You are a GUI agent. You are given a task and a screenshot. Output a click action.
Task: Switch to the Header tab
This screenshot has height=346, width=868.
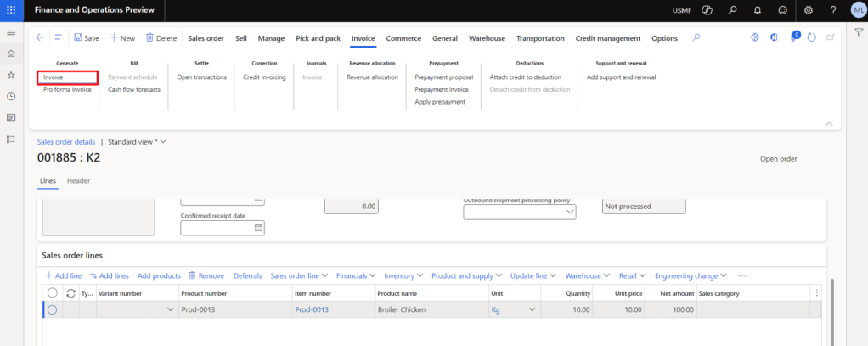(x=78, y=180)
